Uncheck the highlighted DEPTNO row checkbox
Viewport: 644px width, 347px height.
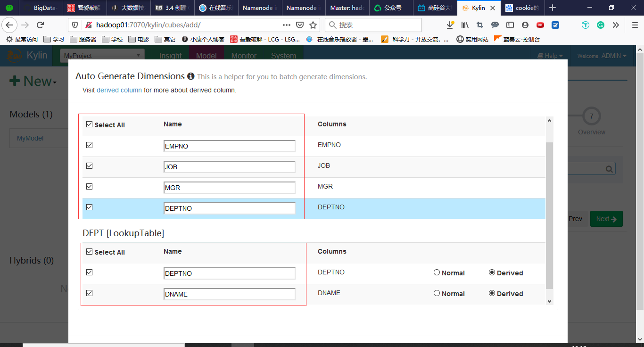pos(90,207)
